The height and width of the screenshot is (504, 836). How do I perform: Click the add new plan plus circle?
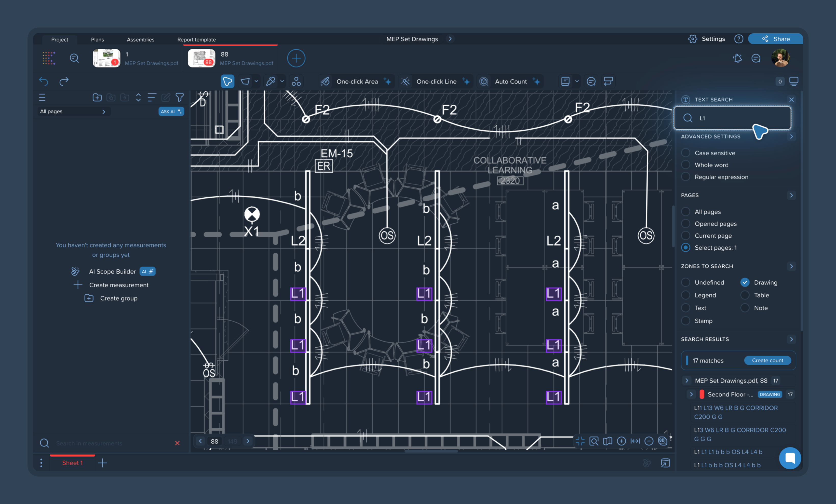point(296,58)
